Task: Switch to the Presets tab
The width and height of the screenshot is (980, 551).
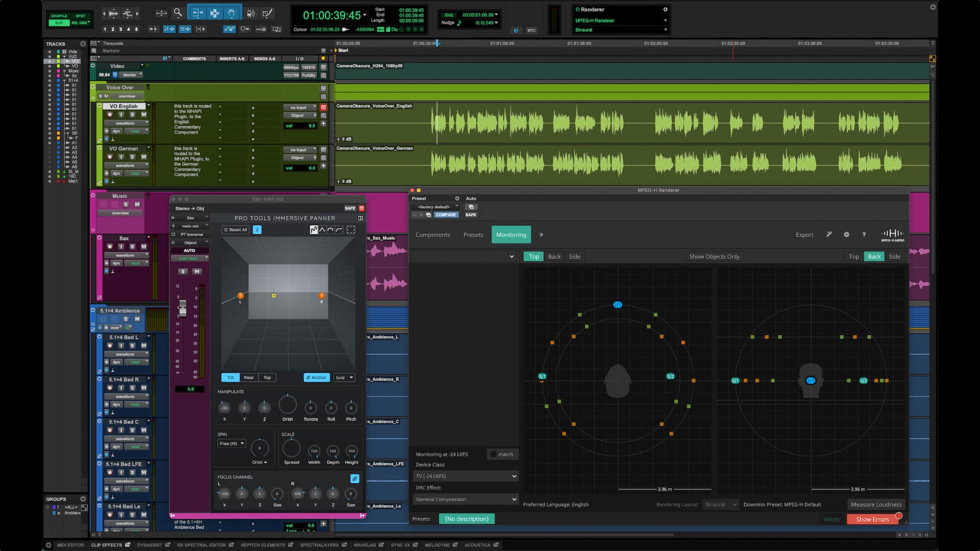Action: (473, 235)
